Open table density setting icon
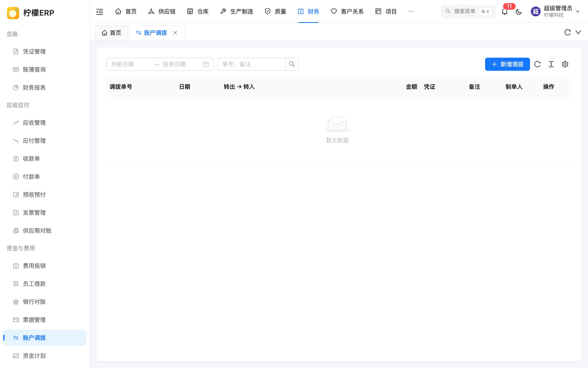The image size is (588, 368). click(x=551, y=64)
